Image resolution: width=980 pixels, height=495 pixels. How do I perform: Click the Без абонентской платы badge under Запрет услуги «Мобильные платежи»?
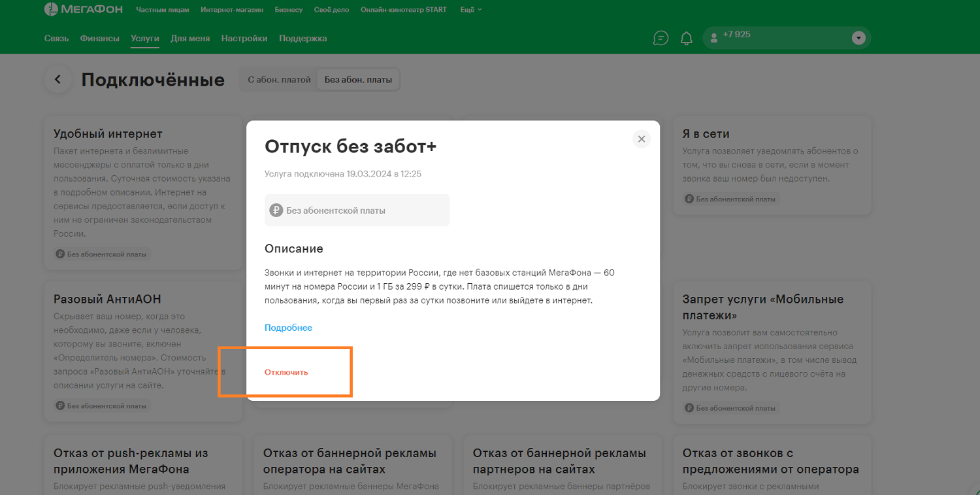coord(731,408)
